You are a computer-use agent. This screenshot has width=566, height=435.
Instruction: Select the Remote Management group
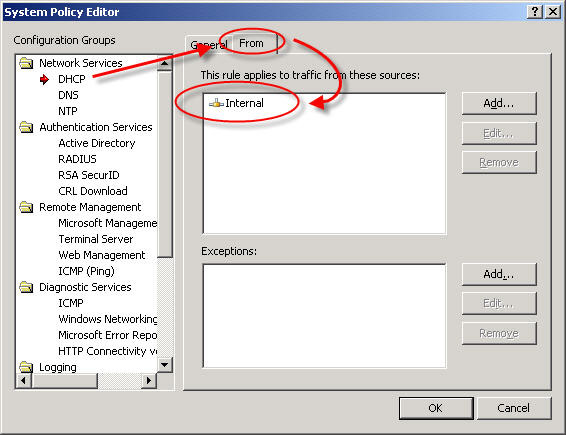click(90, 207)
